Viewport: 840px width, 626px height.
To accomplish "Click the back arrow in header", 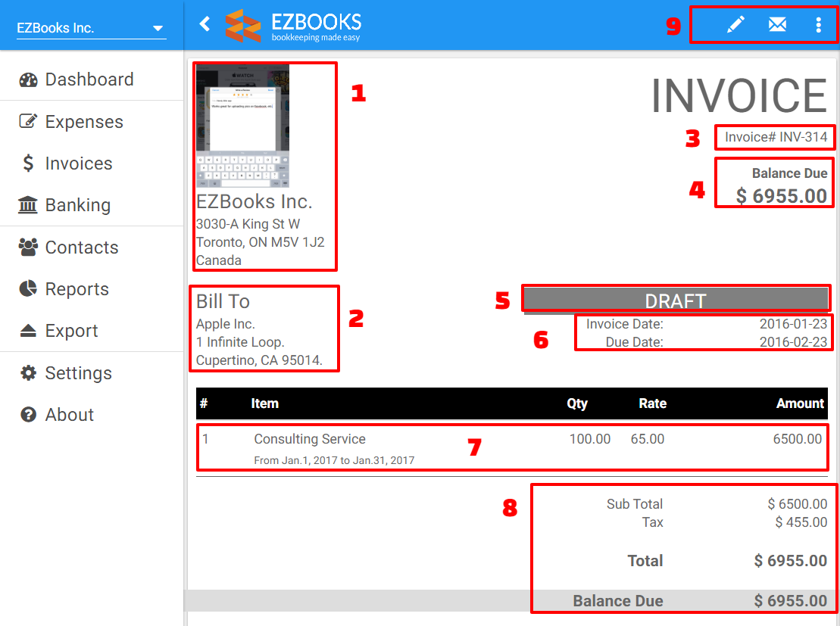I will [x=205, y=23].
